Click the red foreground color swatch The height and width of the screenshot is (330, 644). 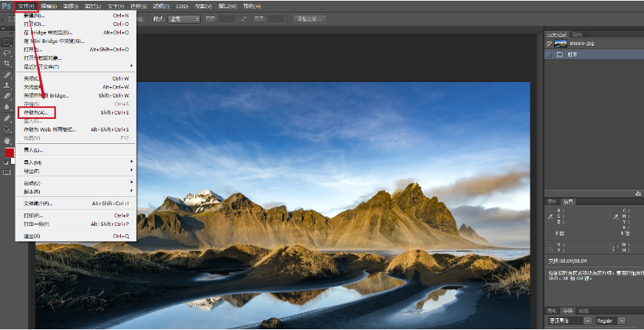tap(9, 153)
